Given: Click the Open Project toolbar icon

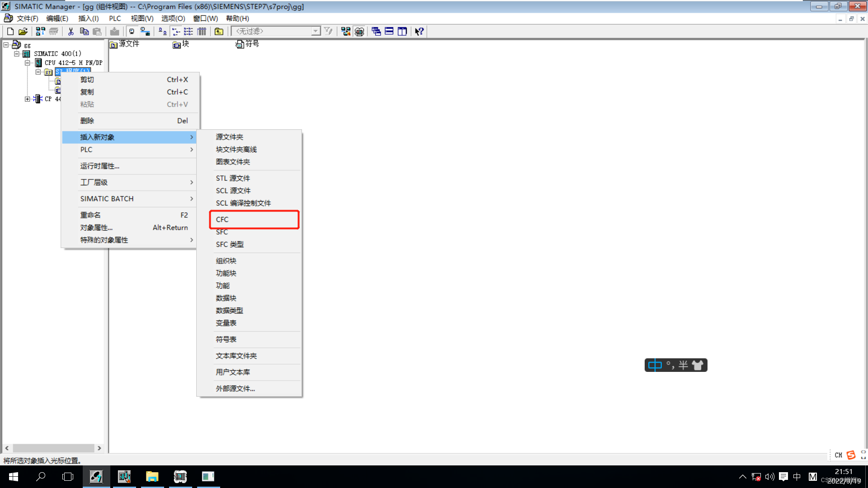Looking at the screenshot, I should (23, 31).
